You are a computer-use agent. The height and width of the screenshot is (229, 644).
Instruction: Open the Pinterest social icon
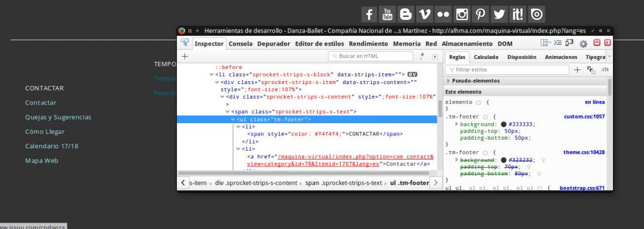coord(480,15)
